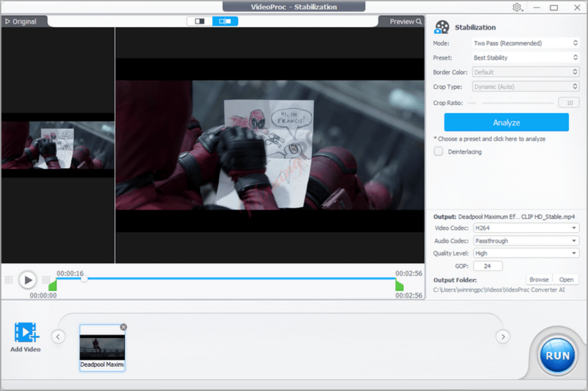
Task: Open the Preset dropdown showing Best Stability
Action: click(x=525, y=58)
